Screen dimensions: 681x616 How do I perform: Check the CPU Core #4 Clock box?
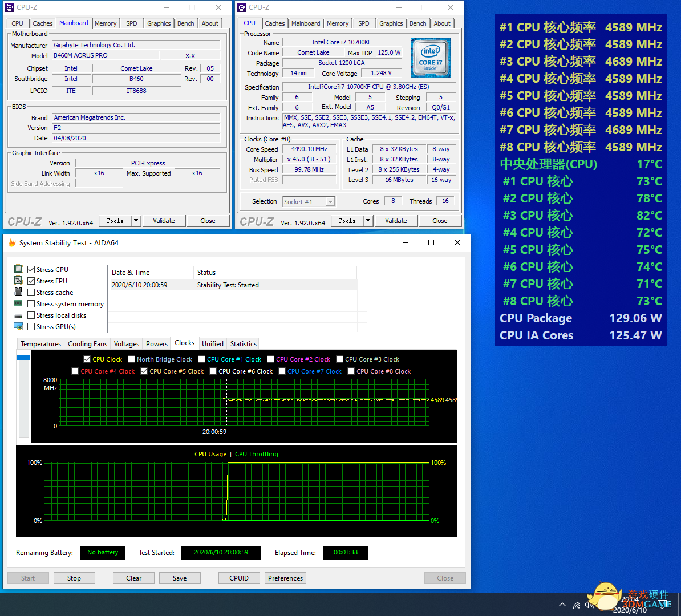(75, 371)
